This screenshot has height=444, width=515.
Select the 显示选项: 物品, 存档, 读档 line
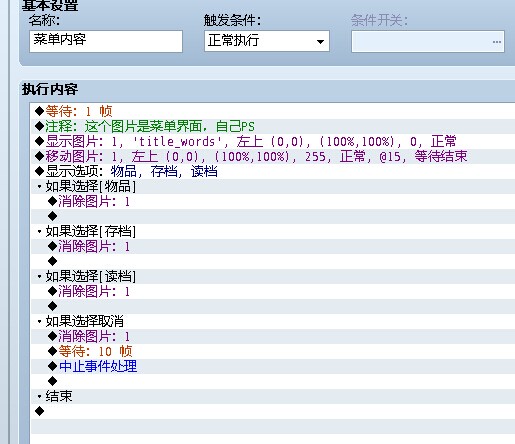273,171
